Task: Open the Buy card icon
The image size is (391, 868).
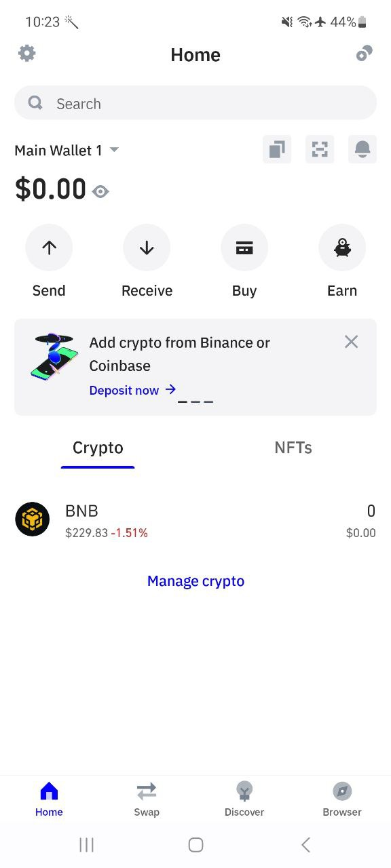Action: click(244, 248)
